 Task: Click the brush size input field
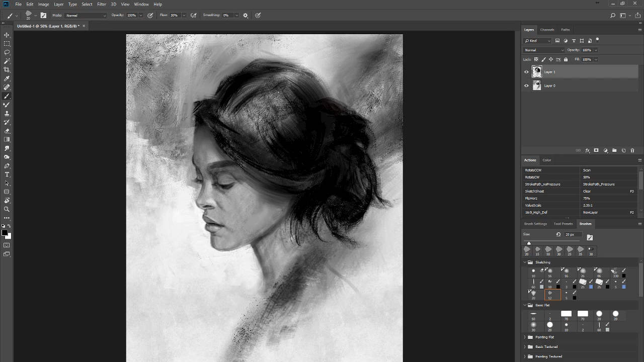[x=572, y=234]
